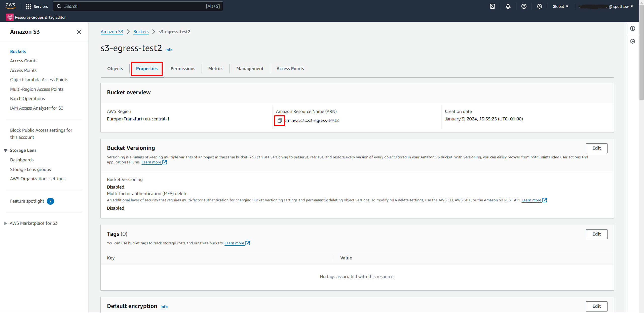Open IAM Access Analyzer for S3
This screenshot has height=313, width=644.
pyautogui.click(x=37, y=108)
